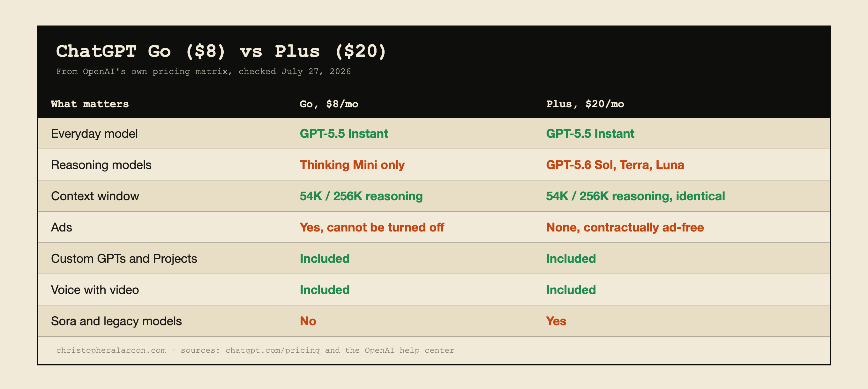The width and height of the screenshot is (868, 389).
Task: Click 'Custom GPTs and Projects' row label
Action: [x=124, y=259]
